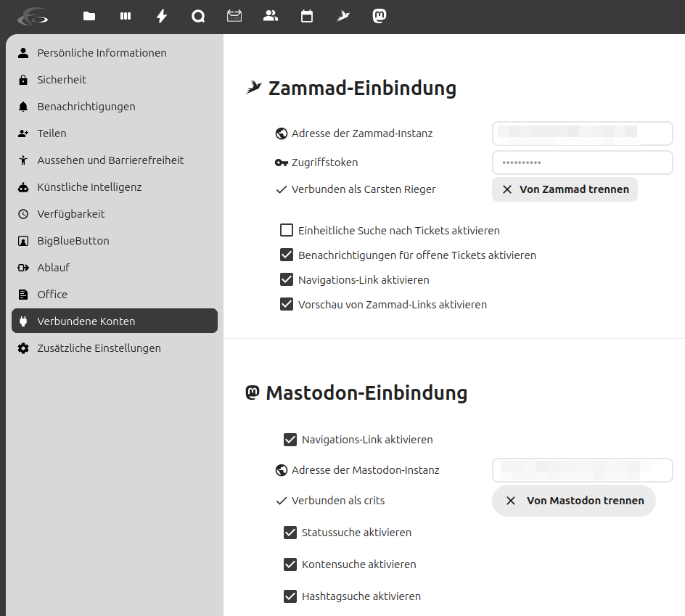Image resolution: width=685 pixels, height=616 pixels.
Task: Open the Contacts app icon
Action: click(271, 17)
